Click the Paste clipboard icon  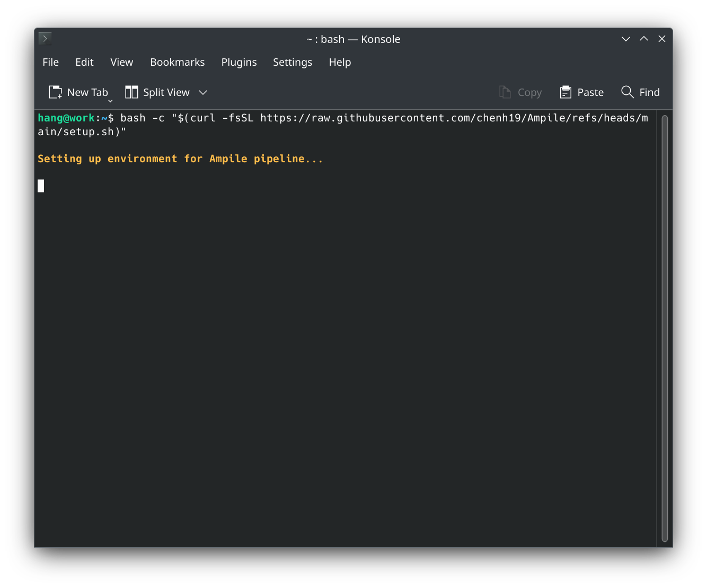pyautogui.click(x=565, y=92)
